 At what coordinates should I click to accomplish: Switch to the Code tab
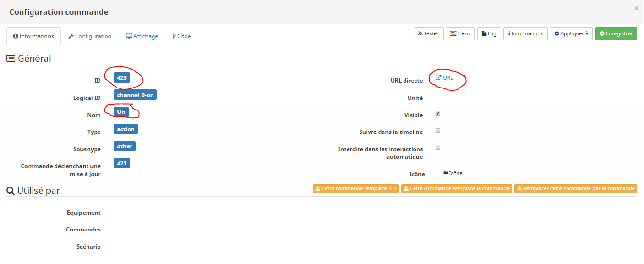point(182,36)
